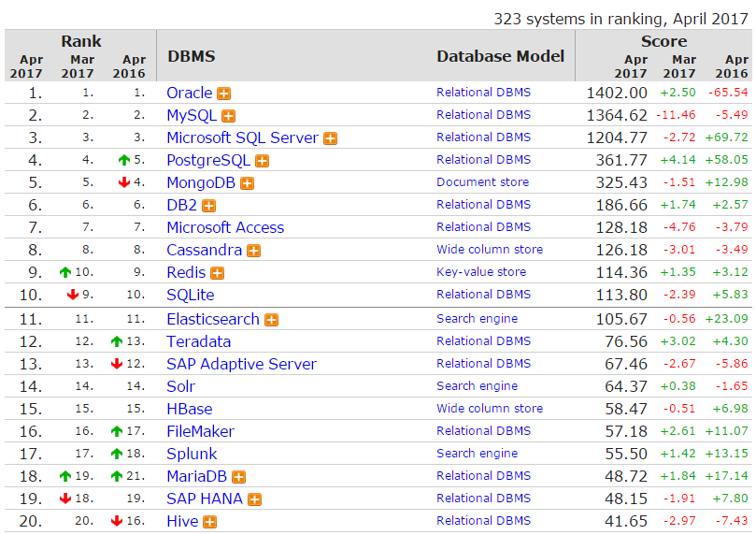This screenshot has height=535, width=756.
Task: Open the Solr link
Action: (x=180, y=387)
